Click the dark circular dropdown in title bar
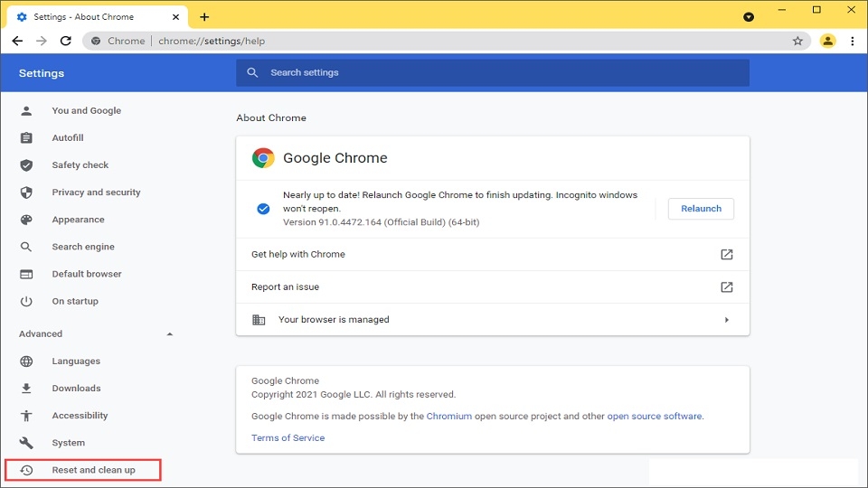The width and height of the screenshot is (868, 488). (749, 17)
